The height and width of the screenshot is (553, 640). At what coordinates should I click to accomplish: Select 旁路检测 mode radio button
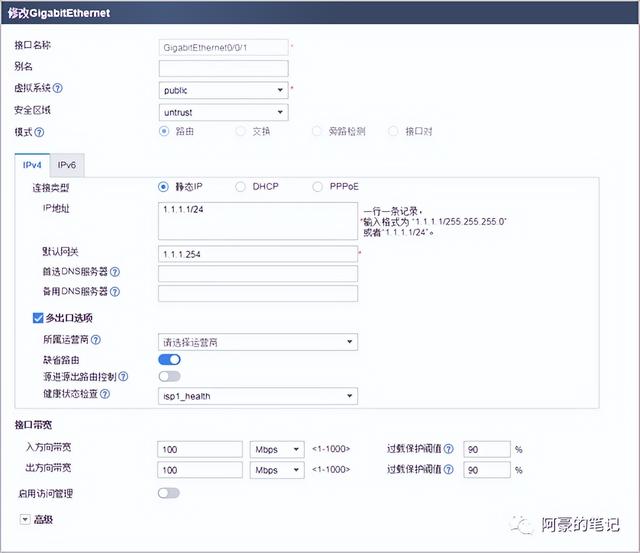[317, 131]
